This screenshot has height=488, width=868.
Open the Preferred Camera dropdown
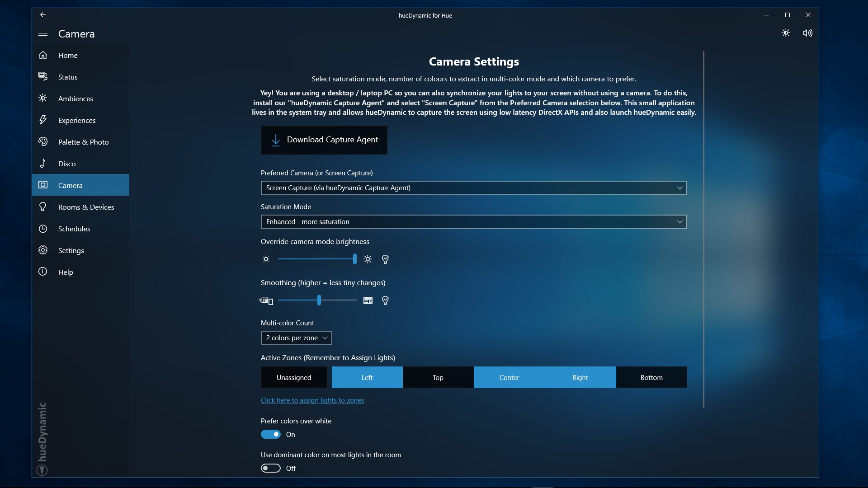point(473,188)
